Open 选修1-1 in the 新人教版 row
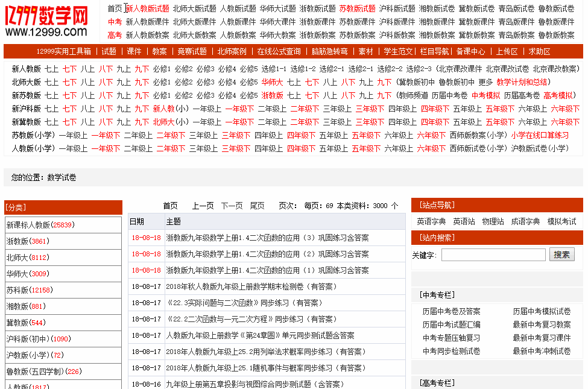588x389 pixels. click(x=274, y=69)
